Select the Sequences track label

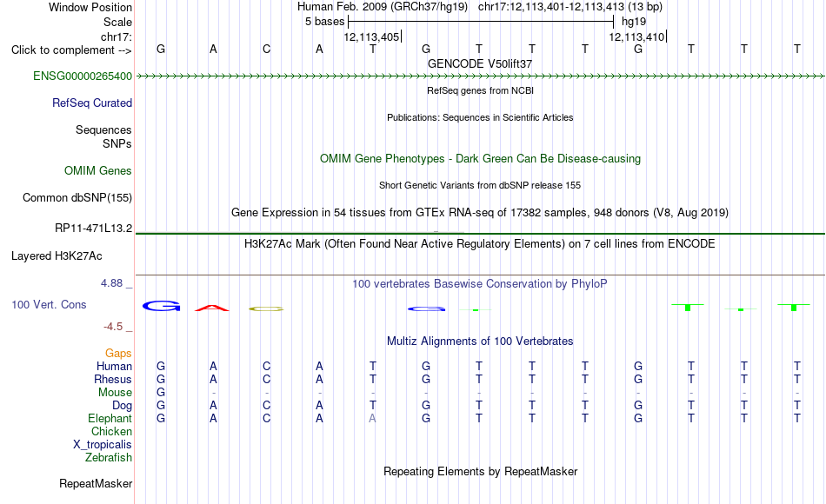(103, 129)
